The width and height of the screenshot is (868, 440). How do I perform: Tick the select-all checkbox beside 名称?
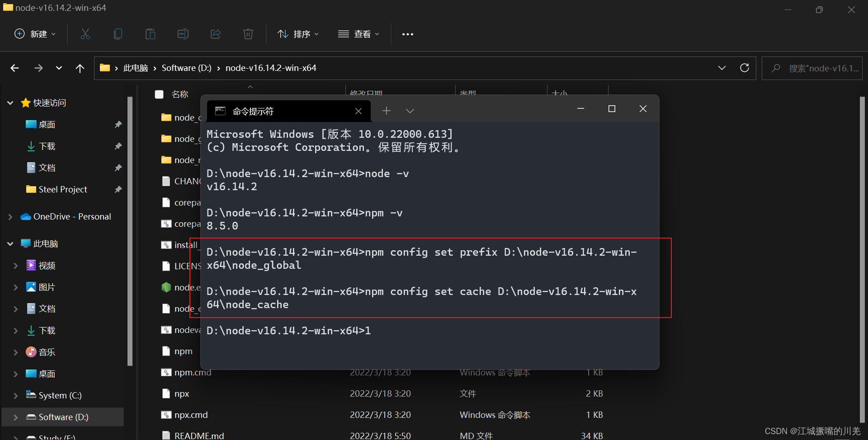tap(159, 94)
